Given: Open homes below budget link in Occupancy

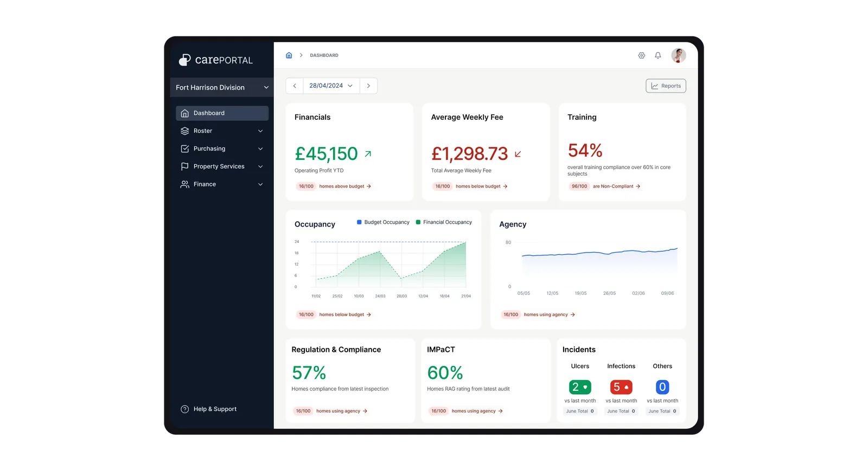Looking at the screenshot, I should pos(345,314).
